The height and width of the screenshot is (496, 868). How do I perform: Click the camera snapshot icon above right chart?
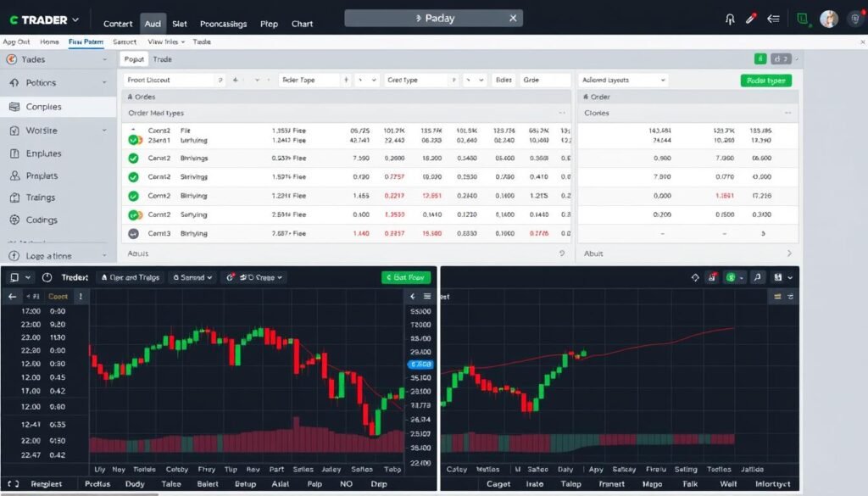pos(712,277)
